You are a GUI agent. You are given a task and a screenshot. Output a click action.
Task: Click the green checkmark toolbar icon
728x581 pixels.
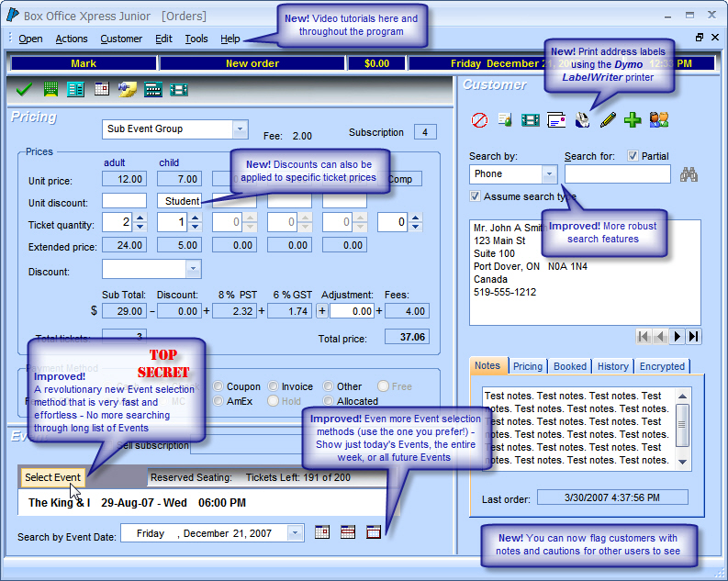(25, 89)
